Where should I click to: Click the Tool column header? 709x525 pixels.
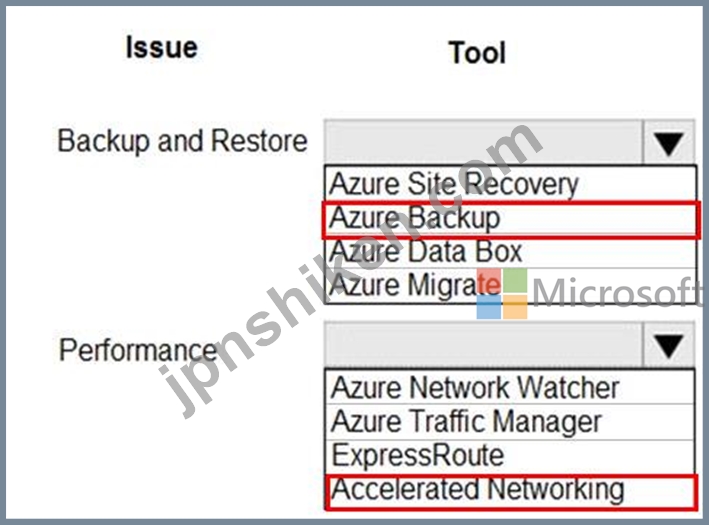477,53
